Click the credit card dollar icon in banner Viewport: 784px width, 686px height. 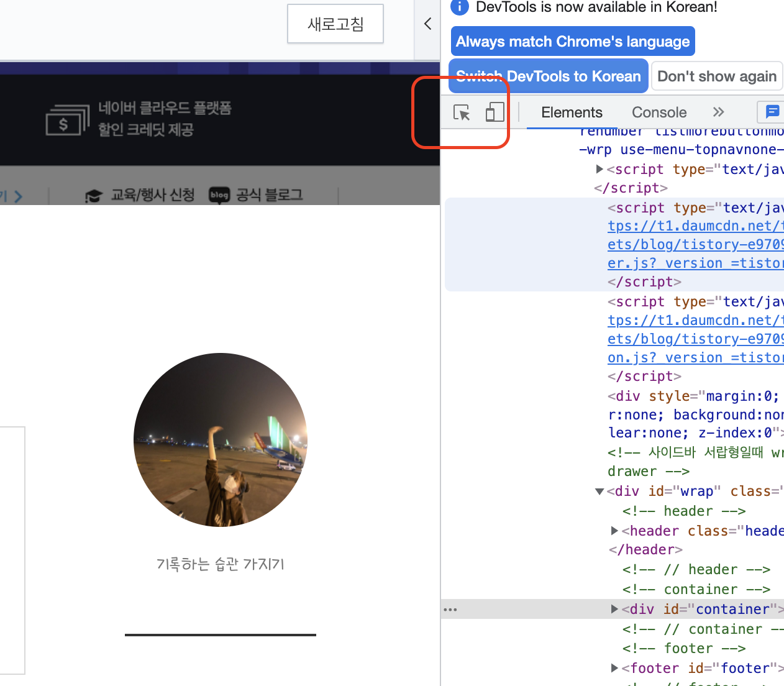click(67, 120)
